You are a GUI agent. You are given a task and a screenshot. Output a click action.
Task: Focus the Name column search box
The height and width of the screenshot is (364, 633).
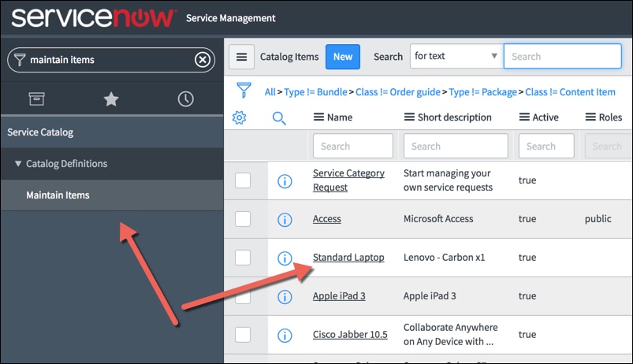(353, 146)
